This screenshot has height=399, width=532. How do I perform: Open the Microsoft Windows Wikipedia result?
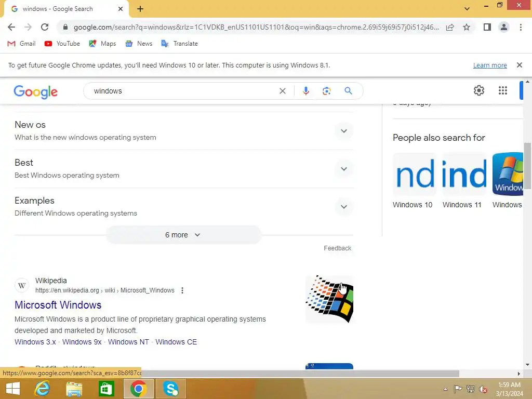tap(58, 305)
